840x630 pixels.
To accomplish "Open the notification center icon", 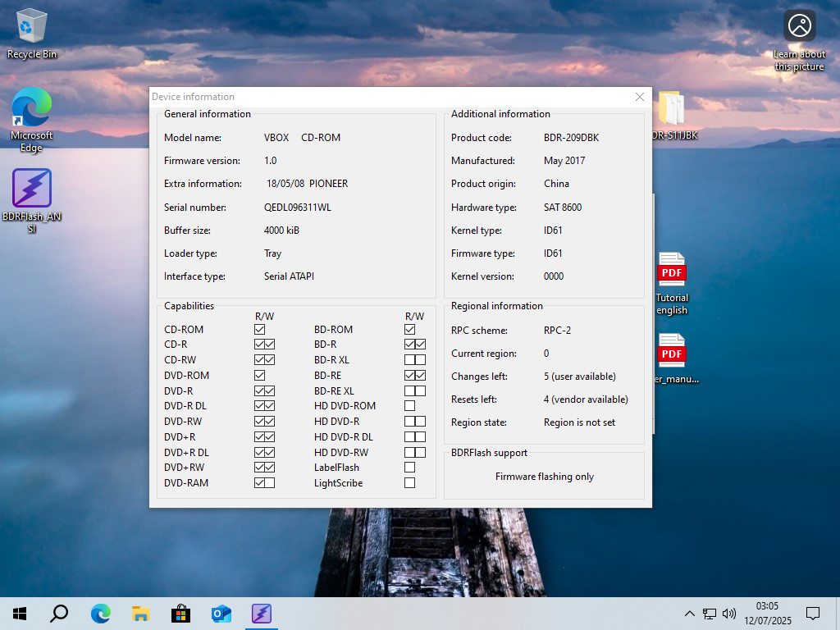I will click(x=813, y=614).
